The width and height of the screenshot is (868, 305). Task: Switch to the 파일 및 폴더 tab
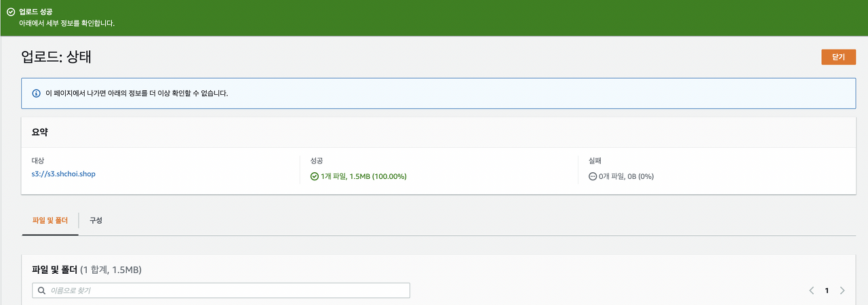click(50, 220)
